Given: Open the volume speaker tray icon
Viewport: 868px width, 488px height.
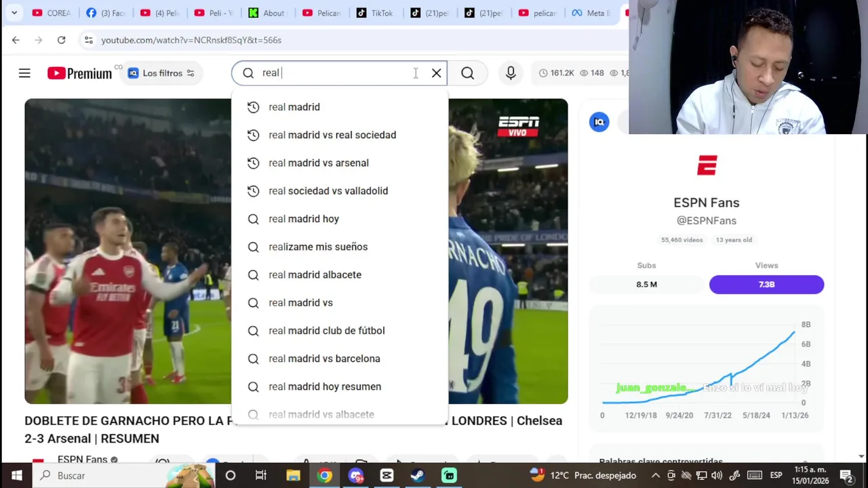Looking at the screenshot, I should click(x=717, y=476).
